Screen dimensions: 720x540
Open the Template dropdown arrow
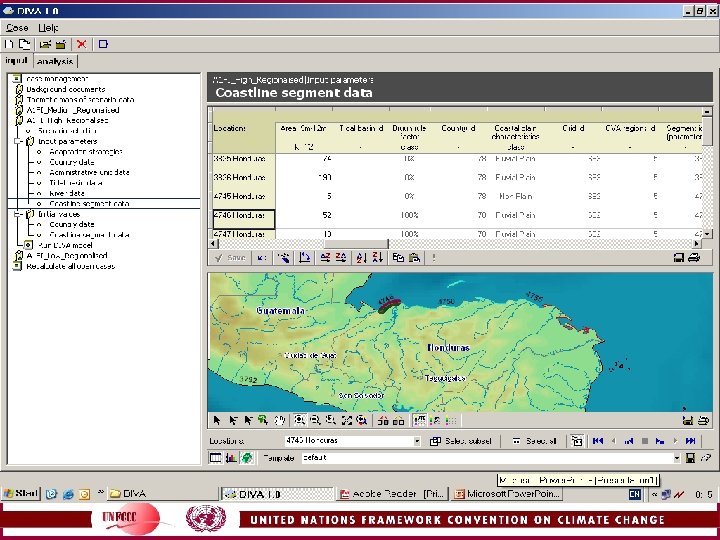(x=677, y=457)
